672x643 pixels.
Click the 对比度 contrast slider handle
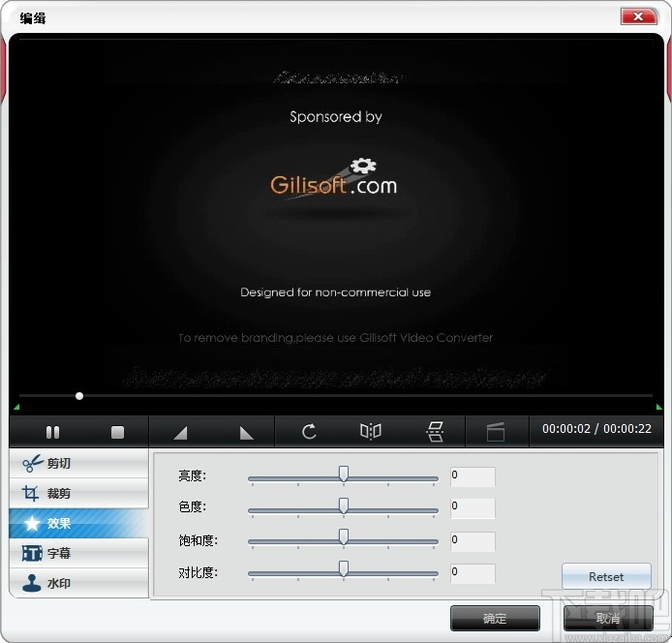(344, 569)
